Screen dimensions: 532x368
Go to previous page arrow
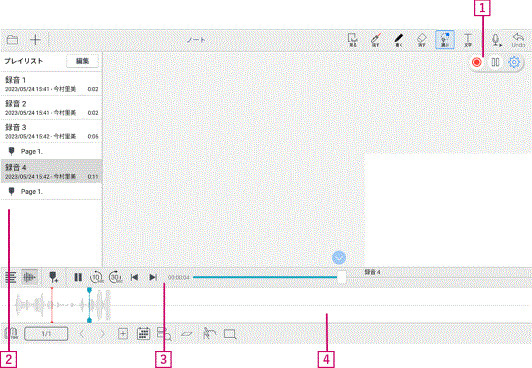81,334
